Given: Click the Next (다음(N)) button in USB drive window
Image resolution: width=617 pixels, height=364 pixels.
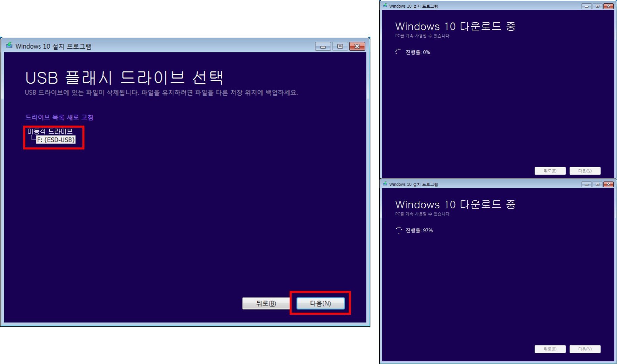Looking at the screenshot, I should click(320, 303).
